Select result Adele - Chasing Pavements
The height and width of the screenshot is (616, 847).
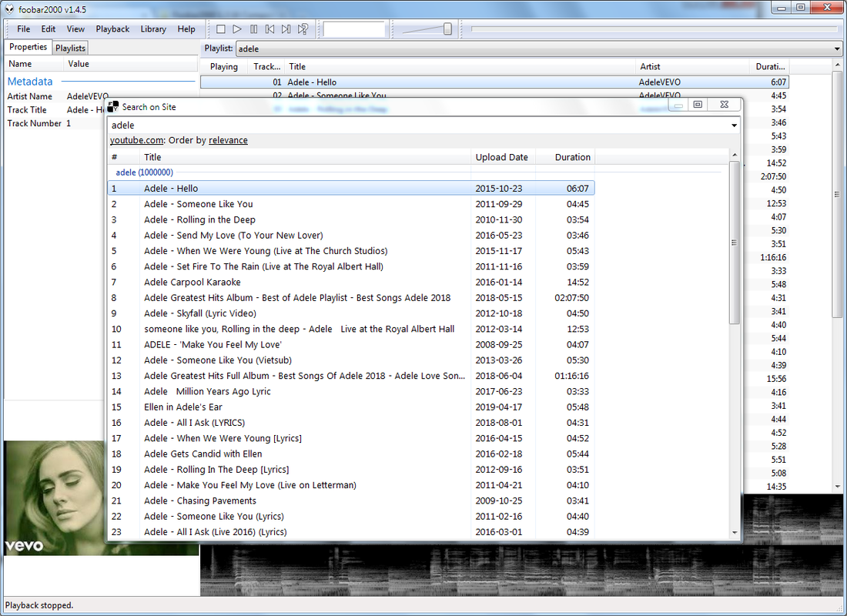(x=351, y=501)
